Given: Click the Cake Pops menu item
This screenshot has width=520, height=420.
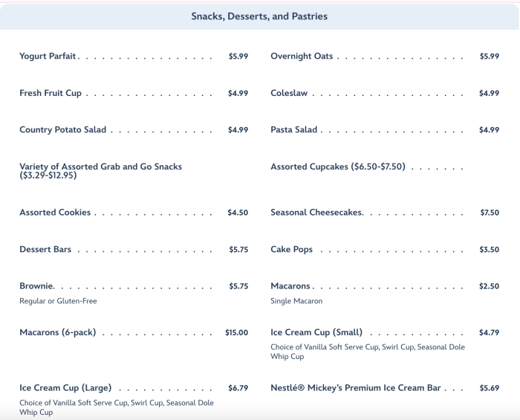Looking at the screenshot, I should pyautogui.click(x=292, y=250).
